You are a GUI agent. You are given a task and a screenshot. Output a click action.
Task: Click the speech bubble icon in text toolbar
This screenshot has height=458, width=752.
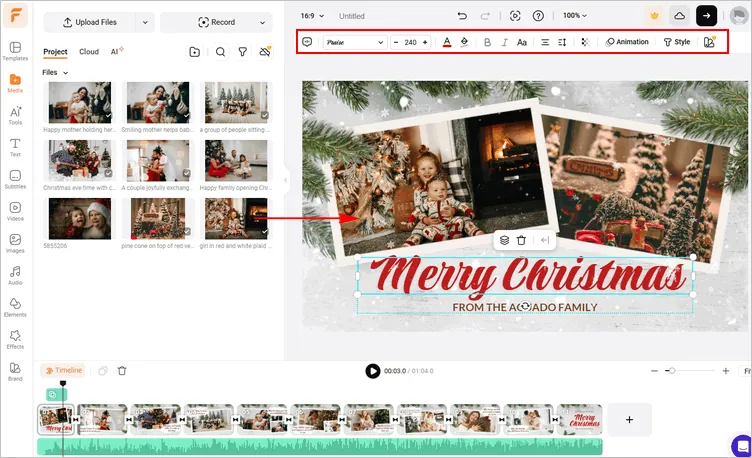(307, 42)
